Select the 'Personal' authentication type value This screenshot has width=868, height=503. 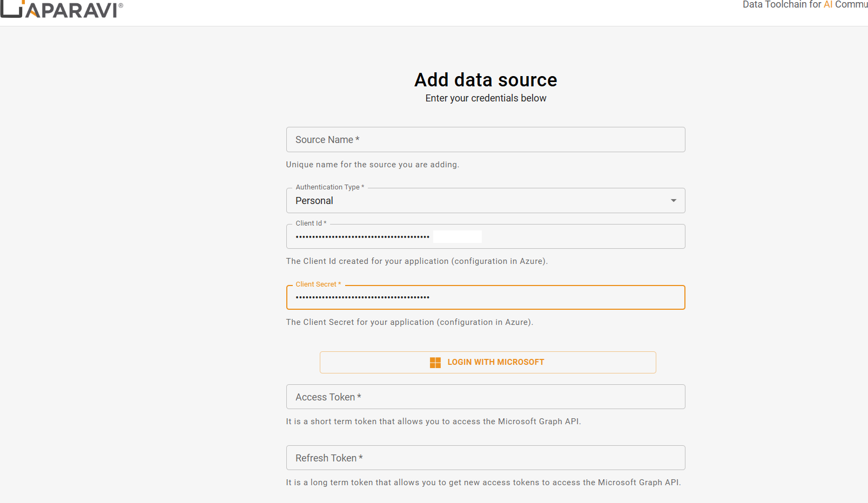(314, 201)
